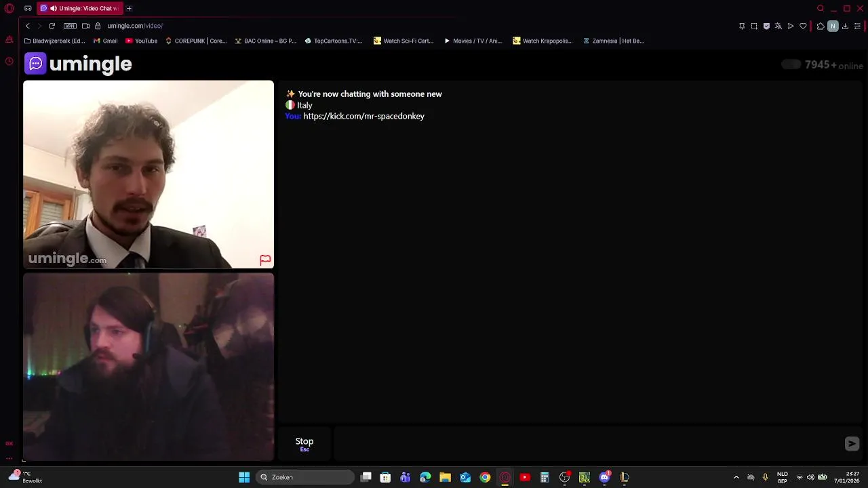Open the N profile avatar button

[x=833, y=26]
